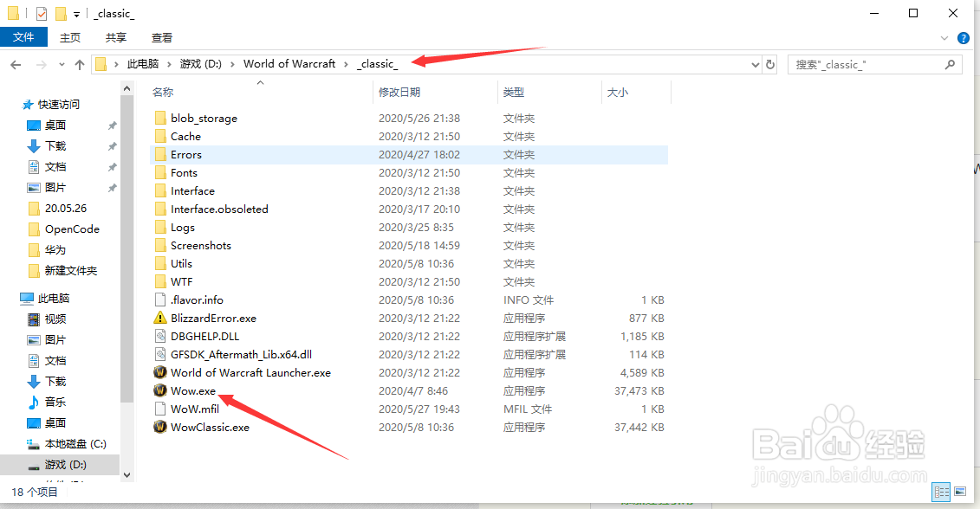Click the search magnifier icon
This screenshot has height=509, width=980.
point(950,64)
